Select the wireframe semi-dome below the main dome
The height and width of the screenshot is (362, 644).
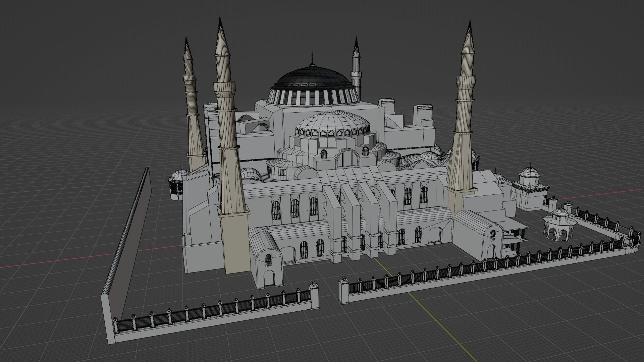click(333, 125)
